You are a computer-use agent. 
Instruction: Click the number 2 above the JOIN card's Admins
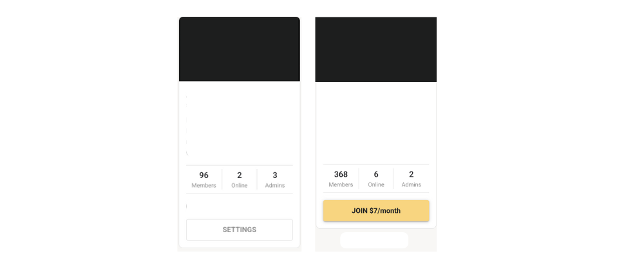click(412, 174)
